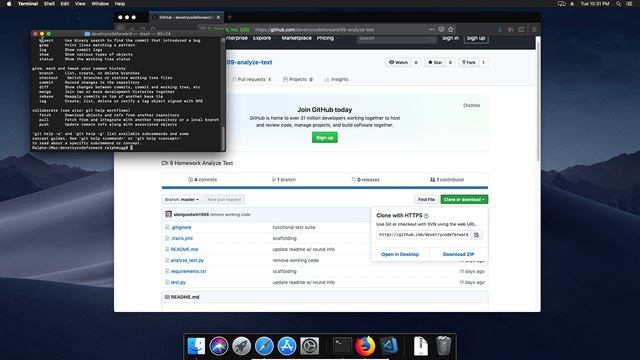Open README.md in the file list
Screen dimensions: 640x360
click(x=184, y=249)
